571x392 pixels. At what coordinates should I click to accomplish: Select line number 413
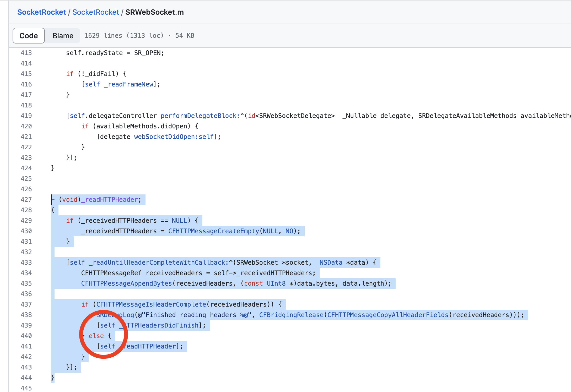click(26, 53)
